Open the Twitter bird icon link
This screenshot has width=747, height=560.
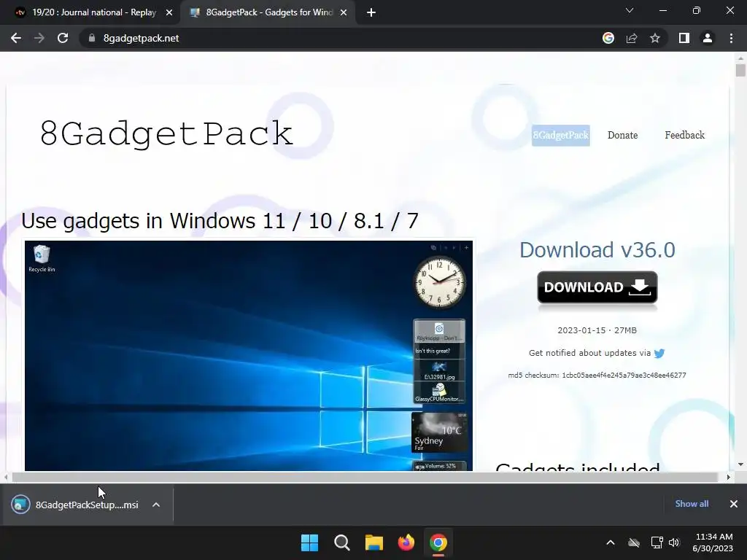pyautogui.click(x=659, y=354)
